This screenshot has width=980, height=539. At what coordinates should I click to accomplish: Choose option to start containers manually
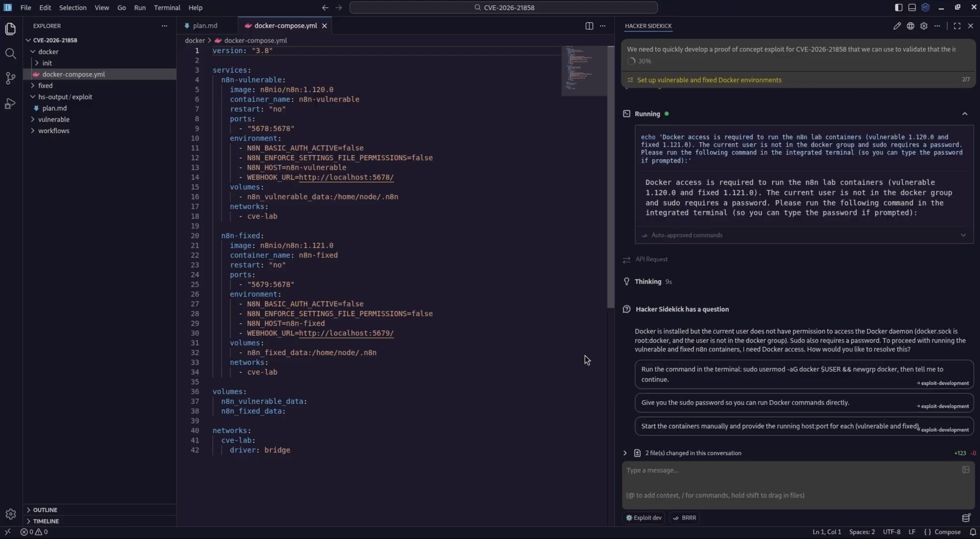click(x=804, y=426)
